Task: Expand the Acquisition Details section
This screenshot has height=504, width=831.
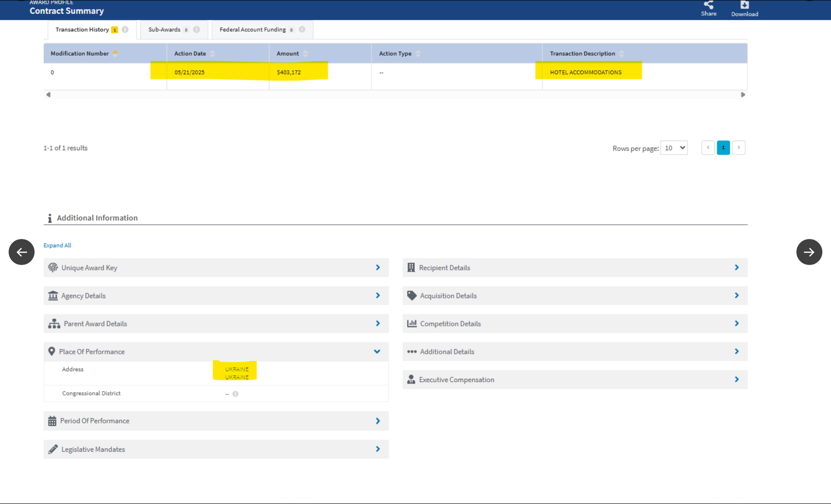Action: [575, 296]
